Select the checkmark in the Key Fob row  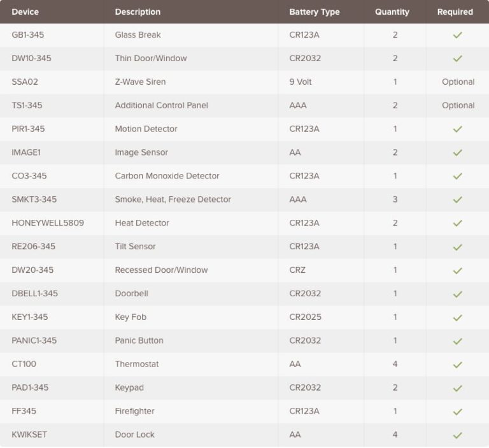point(457,318)
